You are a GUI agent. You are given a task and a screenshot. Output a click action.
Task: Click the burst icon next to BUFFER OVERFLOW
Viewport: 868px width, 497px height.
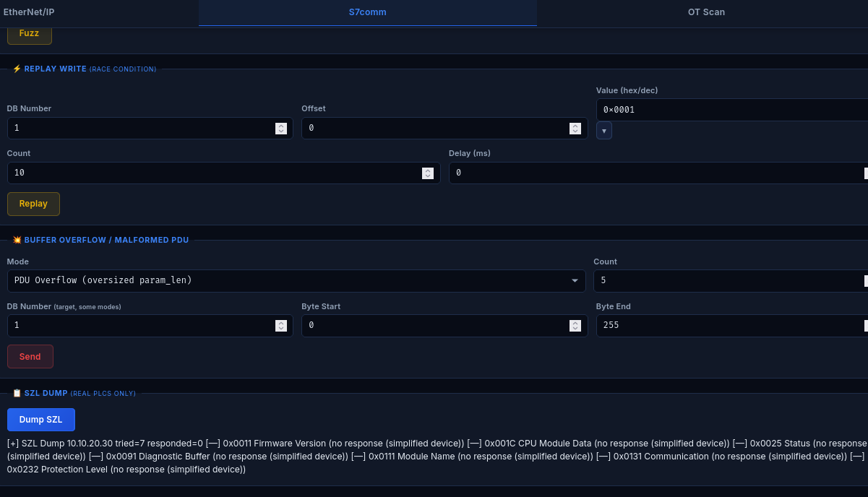point(17,240)
